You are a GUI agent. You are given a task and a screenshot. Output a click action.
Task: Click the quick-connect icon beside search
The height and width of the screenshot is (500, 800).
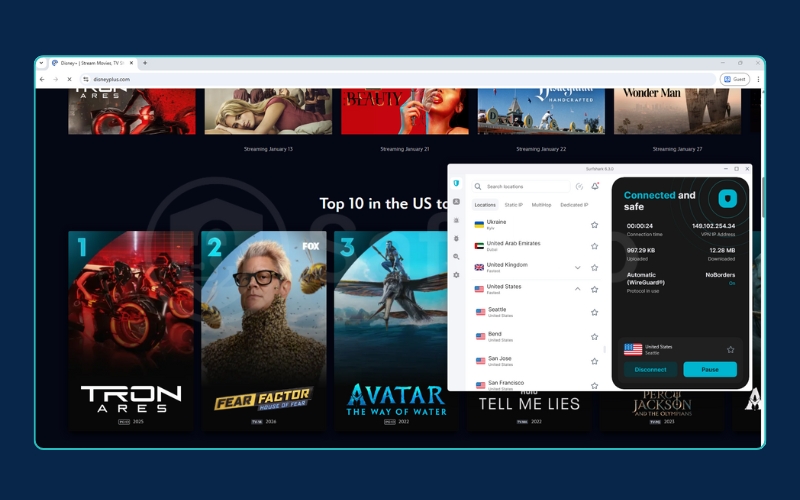(x=579, y=187)
